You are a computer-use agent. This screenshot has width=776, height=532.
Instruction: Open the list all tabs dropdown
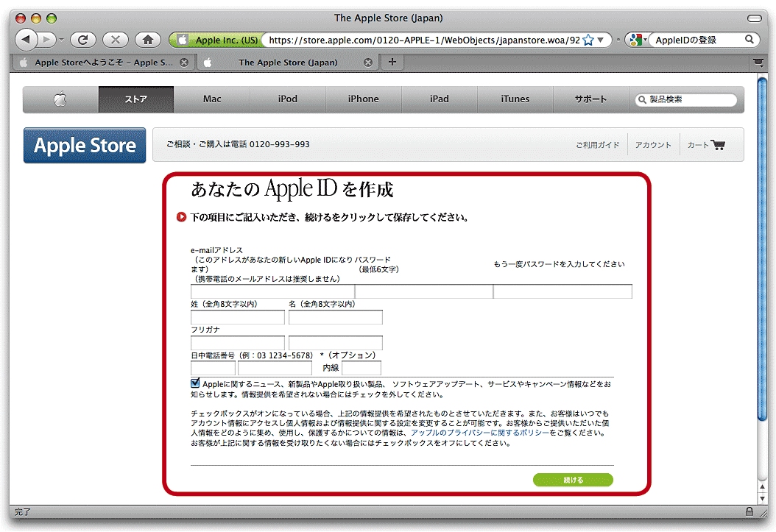(x=758, y=63)
